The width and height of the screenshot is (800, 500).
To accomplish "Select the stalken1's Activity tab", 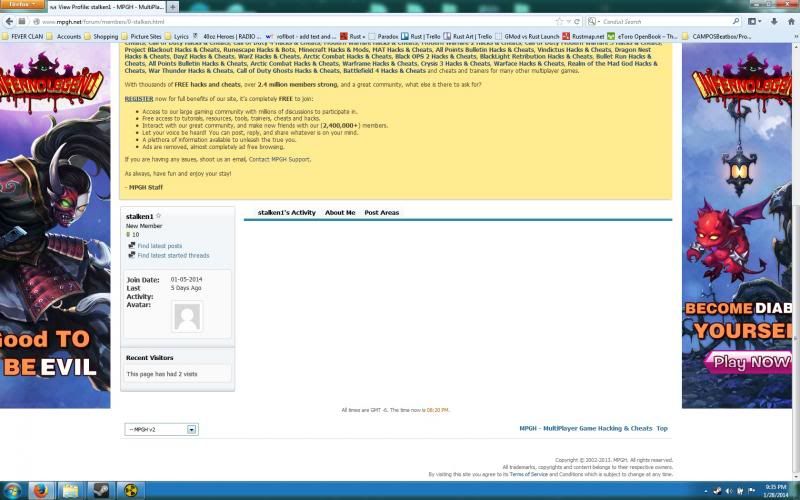I will click(286, 213).
